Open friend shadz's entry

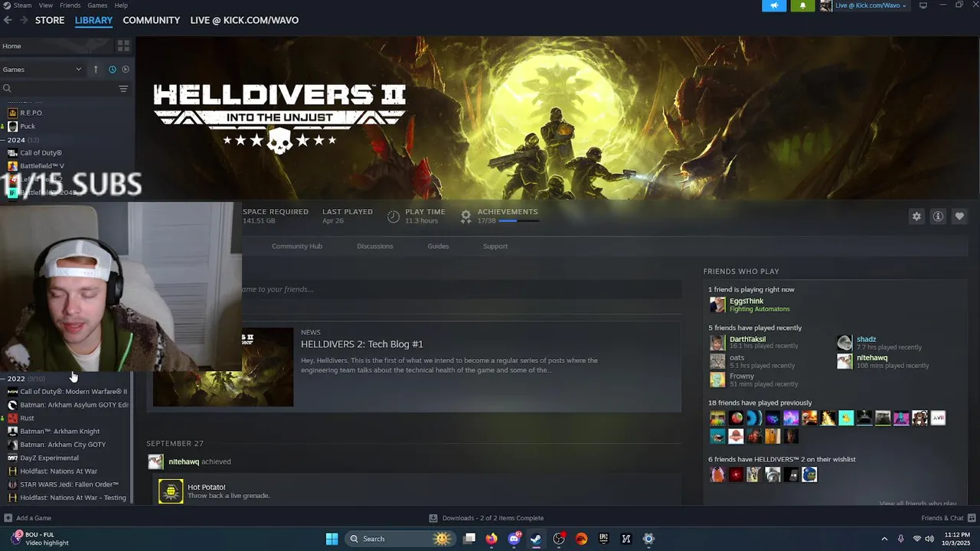coord(866,339)
